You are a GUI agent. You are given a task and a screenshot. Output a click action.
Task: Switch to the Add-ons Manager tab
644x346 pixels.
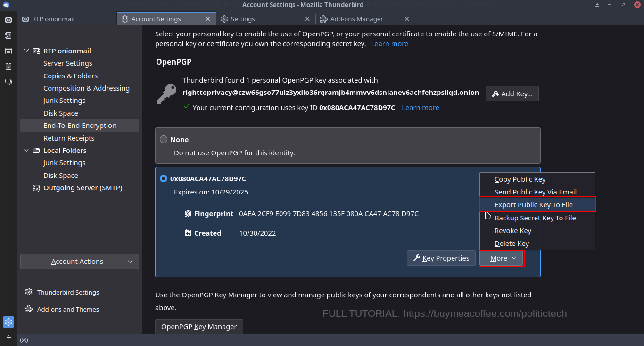pos(365,19)
